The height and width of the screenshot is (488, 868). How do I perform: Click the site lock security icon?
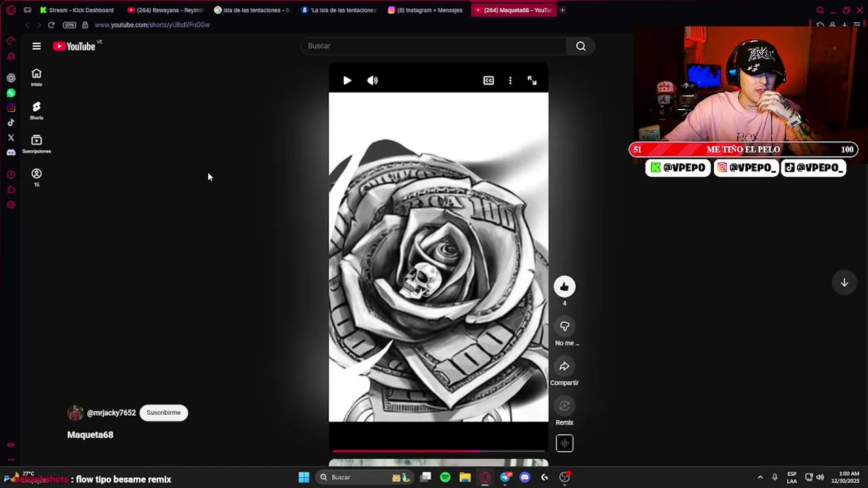tap(85, 25)
